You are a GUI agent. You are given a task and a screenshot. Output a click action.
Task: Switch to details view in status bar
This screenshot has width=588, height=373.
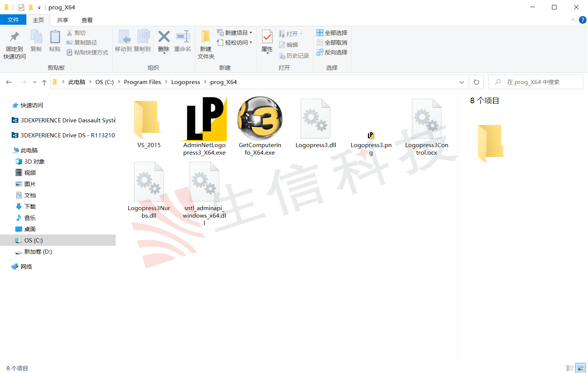570,368
